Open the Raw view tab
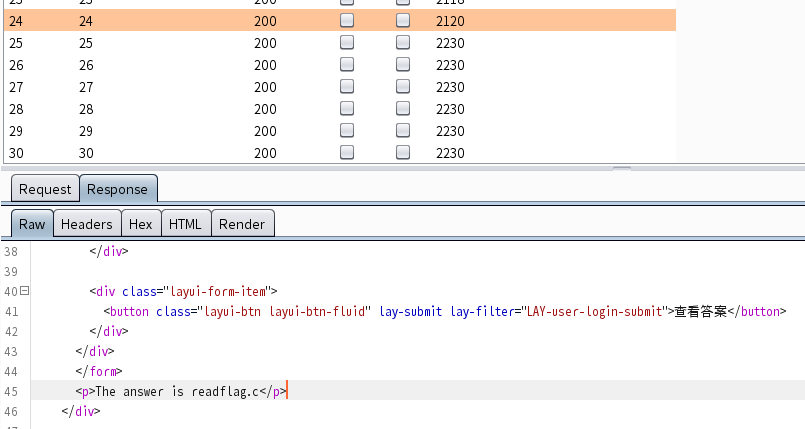Viewport: 805px width, 429px height. pyautogui.click(x=32, y=224)
